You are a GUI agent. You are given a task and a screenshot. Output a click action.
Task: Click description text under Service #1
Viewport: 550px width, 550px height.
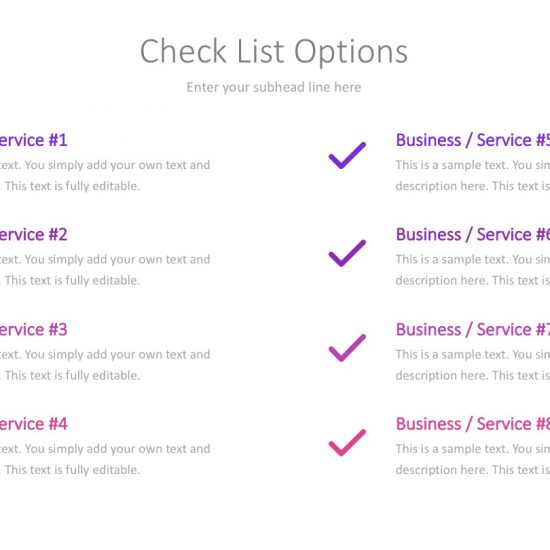pos(105,175)
